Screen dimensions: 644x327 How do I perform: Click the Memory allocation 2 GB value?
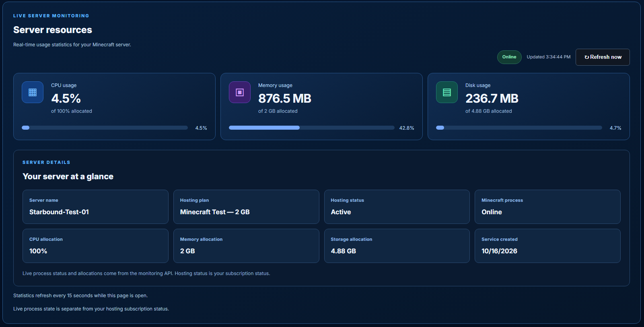[x=187, y=251]
